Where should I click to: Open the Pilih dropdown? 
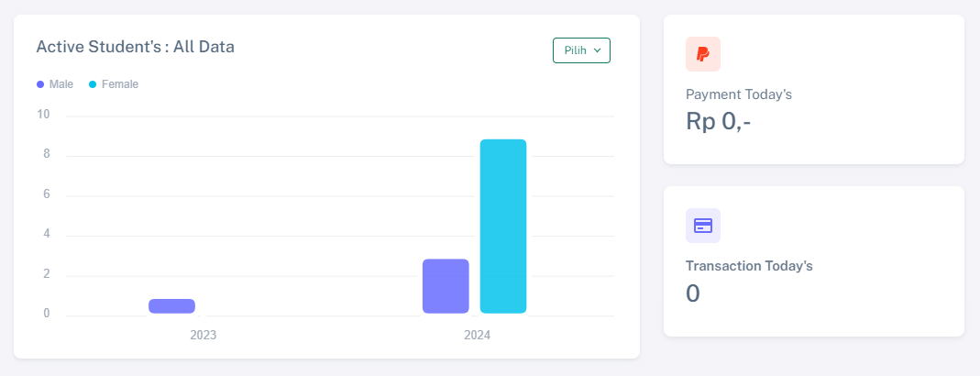tap(581, 50)
